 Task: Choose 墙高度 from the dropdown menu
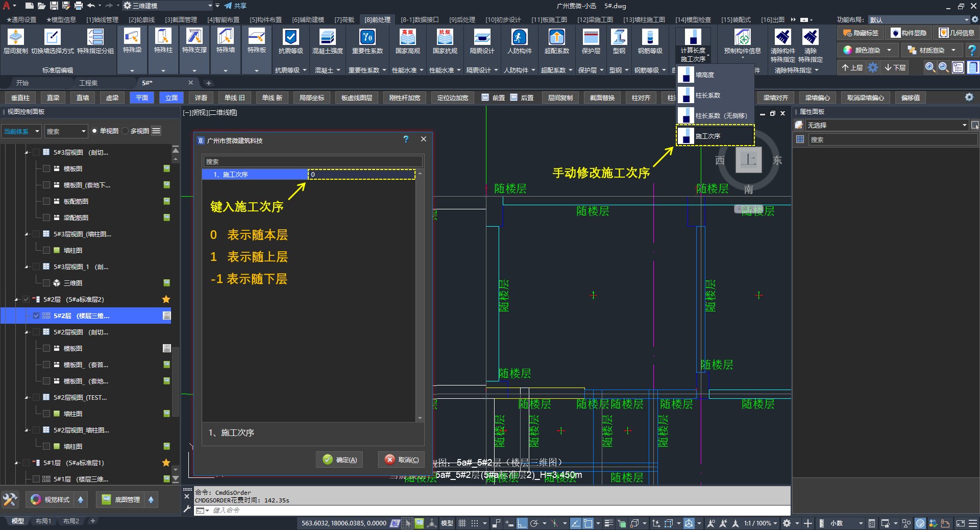tap(715, 75)
